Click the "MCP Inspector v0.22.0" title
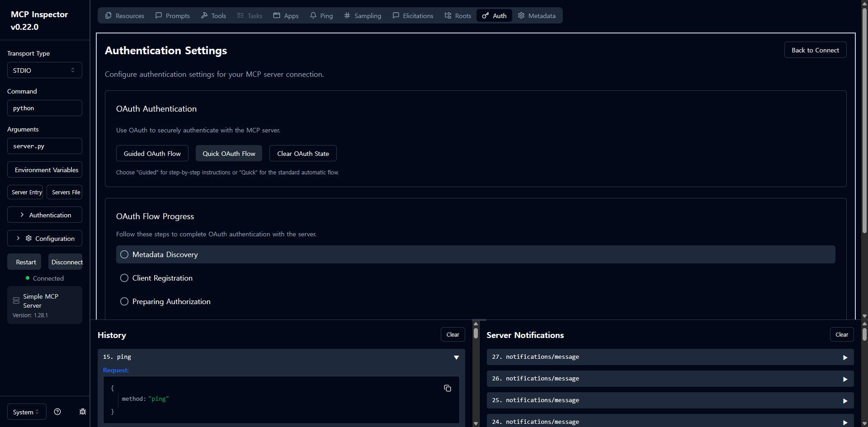 [x=39, y=20]
